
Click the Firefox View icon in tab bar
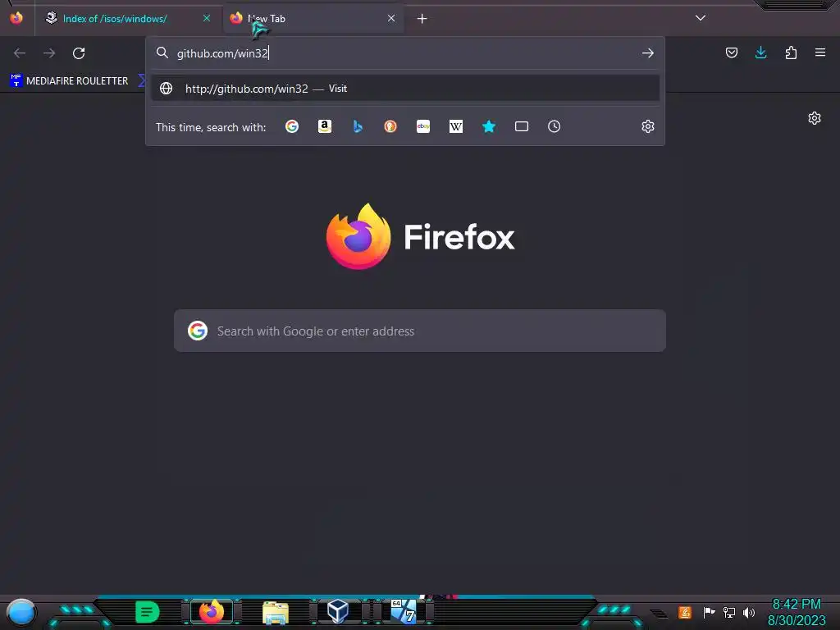[16, 18]
